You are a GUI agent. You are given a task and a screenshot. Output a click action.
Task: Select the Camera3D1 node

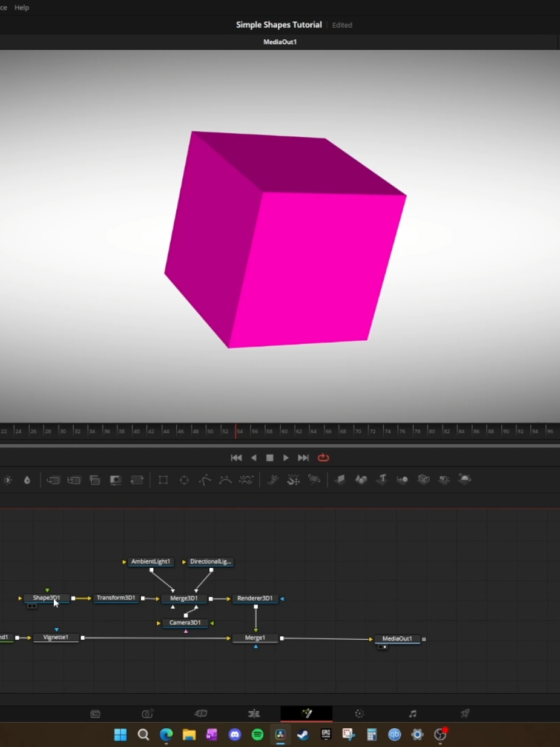click(x=185, y=623)
